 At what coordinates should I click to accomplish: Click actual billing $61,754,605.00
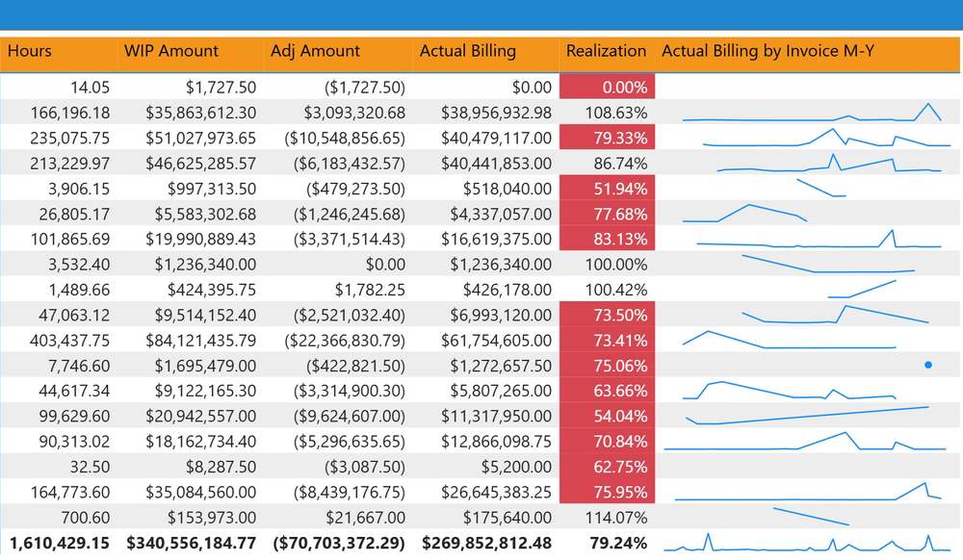(496, 341)
